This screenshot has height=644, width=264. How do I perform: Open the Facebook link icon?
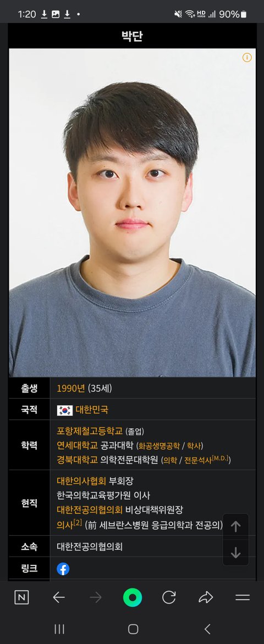click(63, 569)
